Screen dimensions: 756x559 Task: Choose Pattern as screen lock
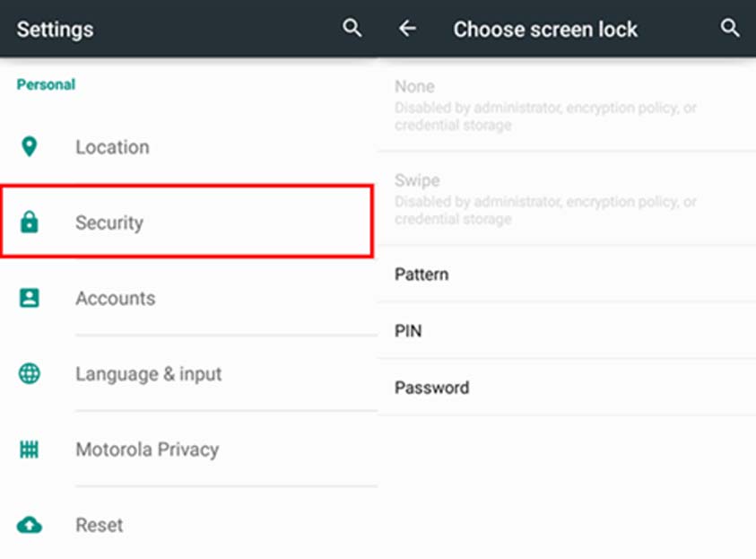click(x=421, y=275)
